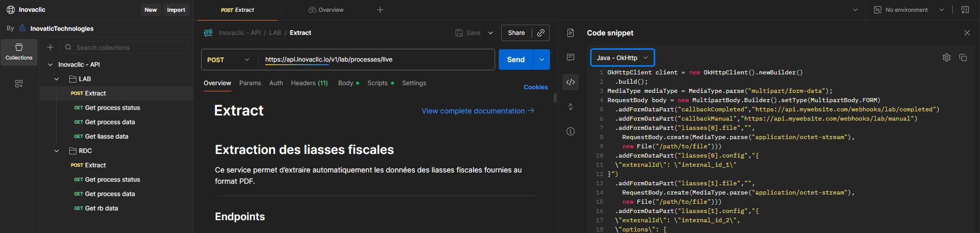Open the request info icon
The height and width of the screenshot is (233, 980).
pos(571,131)
